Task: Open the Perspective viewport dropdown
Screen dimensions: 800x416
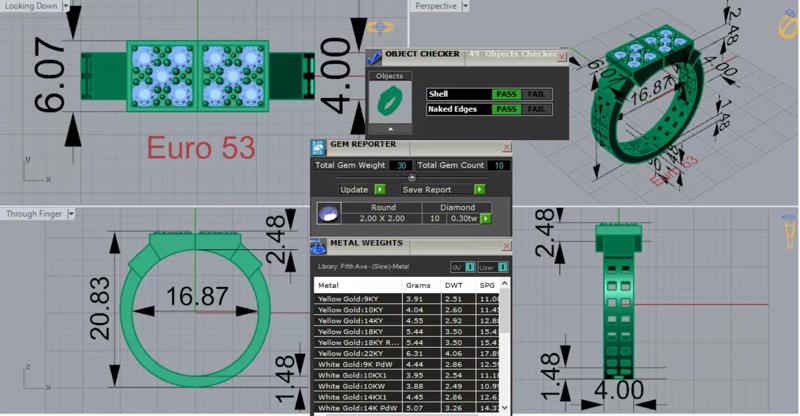Action: 465,6
